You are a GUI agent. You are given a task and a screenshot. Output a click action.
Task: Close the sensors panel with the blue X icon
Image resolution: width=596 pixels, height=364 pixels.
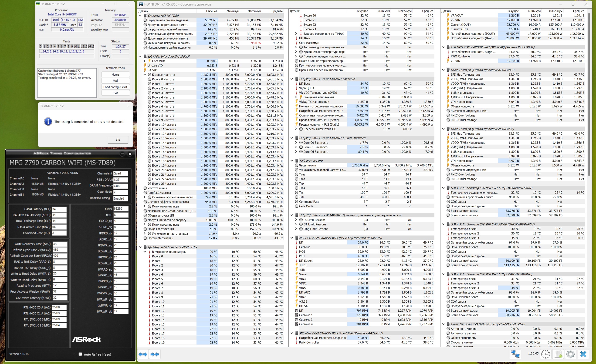click(583, 354)
